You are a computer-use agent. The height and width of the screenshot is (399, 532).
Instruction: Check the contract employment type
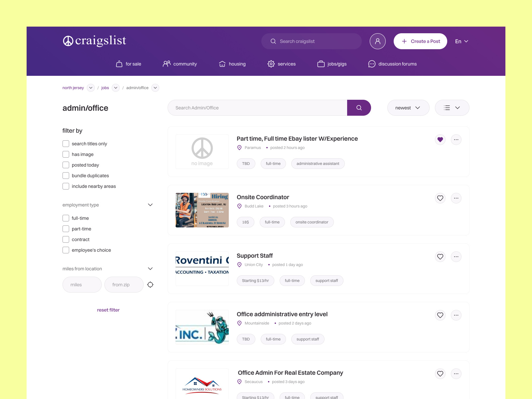coord(66,239)
